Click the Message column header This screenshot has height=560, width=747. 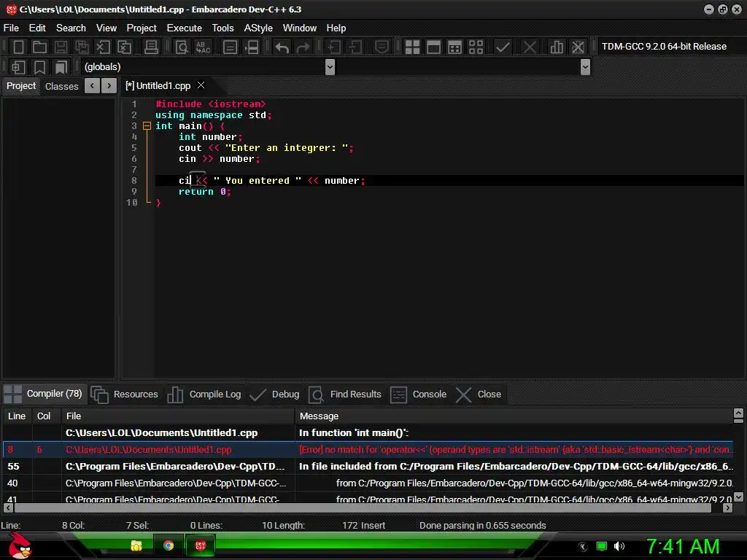[x=514, y=416]
